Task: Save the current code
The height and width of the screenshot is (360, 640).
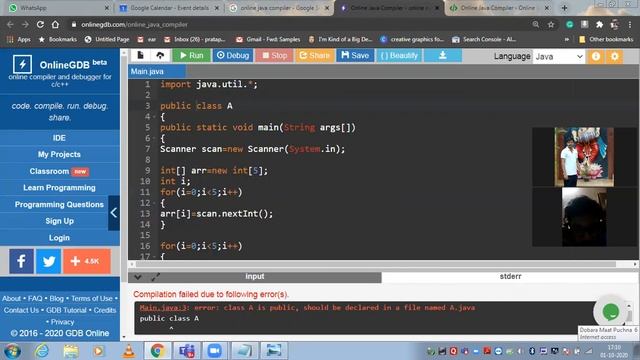Action: [355, 55]
